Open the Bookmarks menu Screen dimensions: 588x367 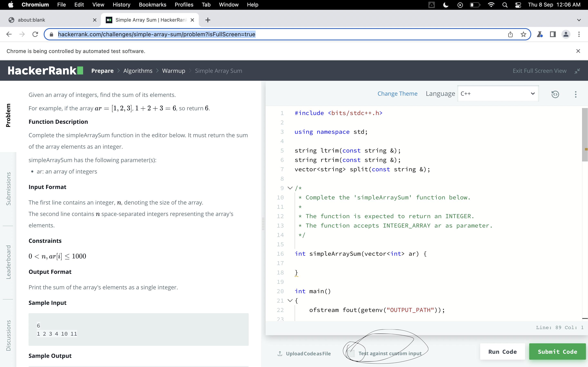[x=152, y=5]
